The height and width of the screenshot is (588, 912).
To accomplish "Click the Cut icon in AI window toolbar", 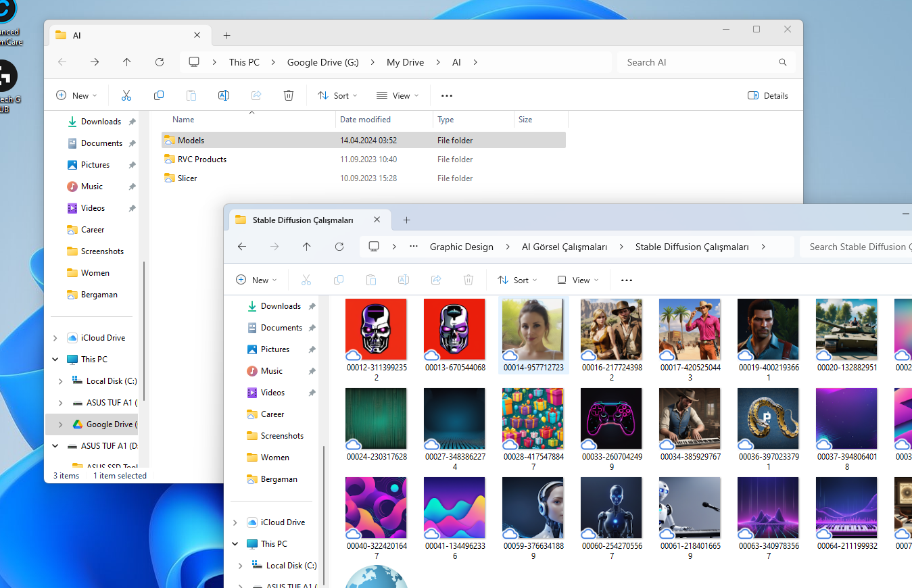I will [x=126, y=95].
